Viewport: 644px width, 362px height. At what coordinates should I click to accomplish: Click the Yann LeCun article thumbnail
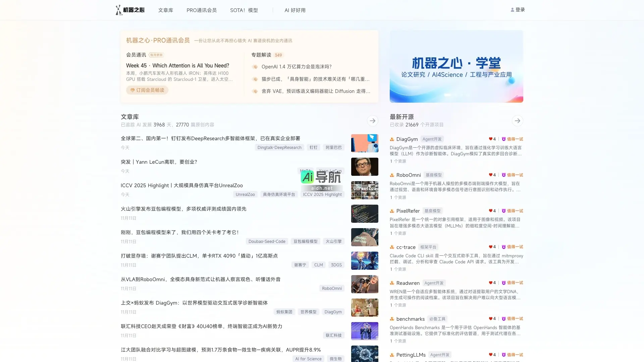click(x=365, y=167)
